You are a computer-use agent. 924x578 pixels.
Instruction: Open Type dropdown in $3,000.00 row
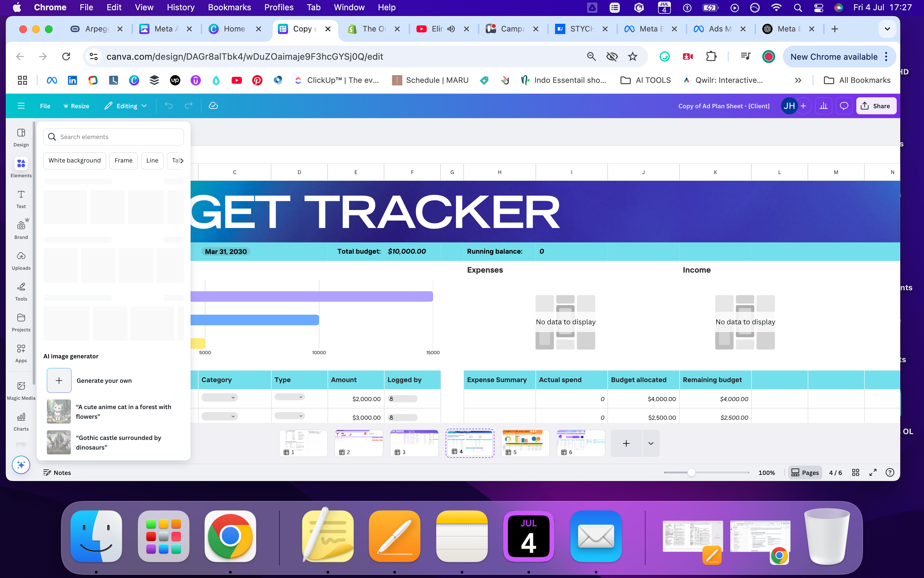(289, 416)
